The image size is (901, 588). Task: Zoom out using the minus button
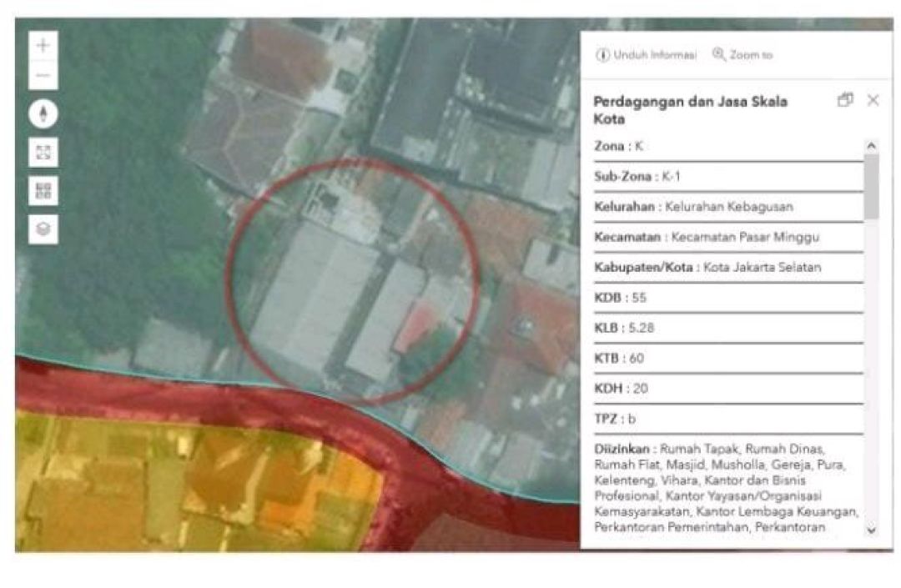[x=43, y=76]
